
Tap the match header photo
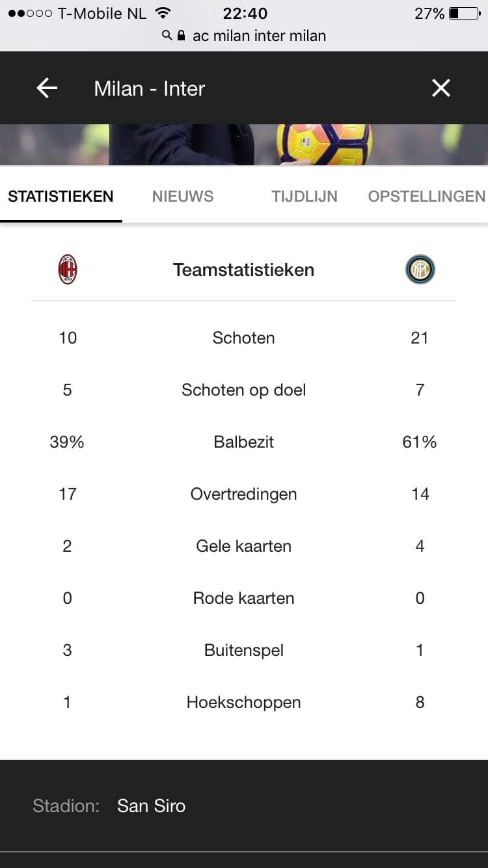coord(244,144)
